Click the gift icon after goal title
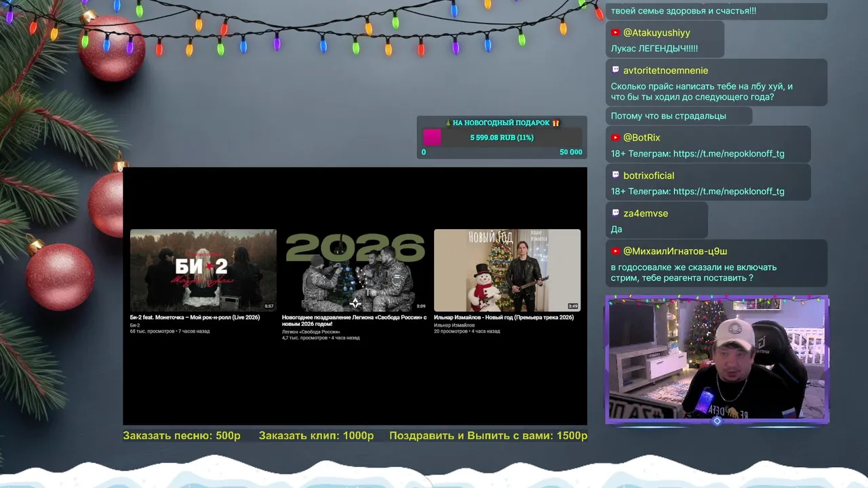Viewport: 868px width, 488px height. tap(556, 123)
